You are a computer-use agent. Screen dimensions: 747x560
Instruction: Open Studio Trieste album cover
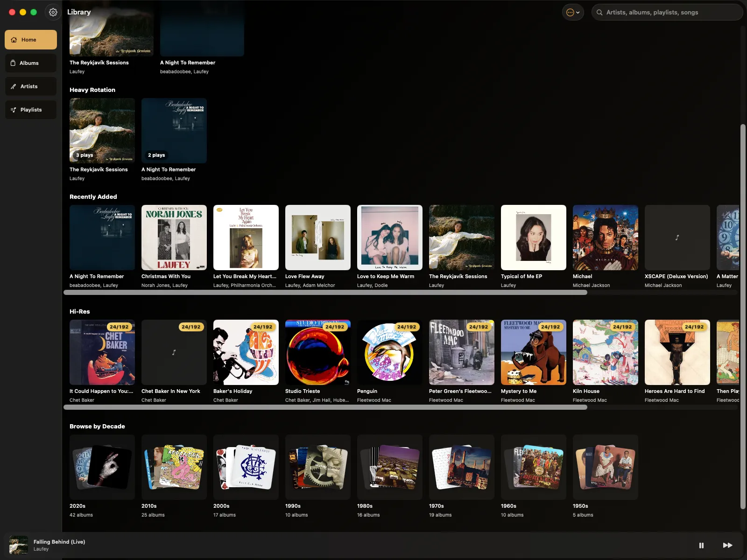tap(318, 352)
